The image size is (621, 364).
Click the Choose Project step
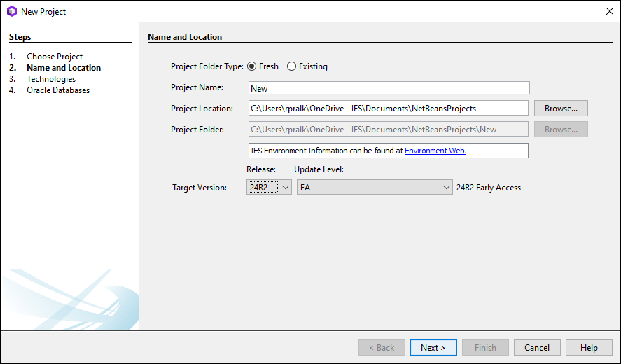click(x=55, y=57)
